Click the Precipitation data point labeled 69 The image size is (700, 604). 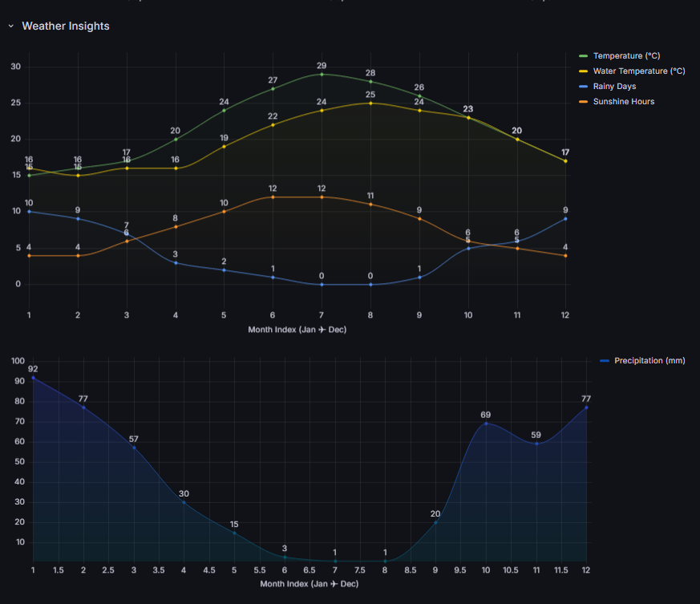(x=485, y=423)
